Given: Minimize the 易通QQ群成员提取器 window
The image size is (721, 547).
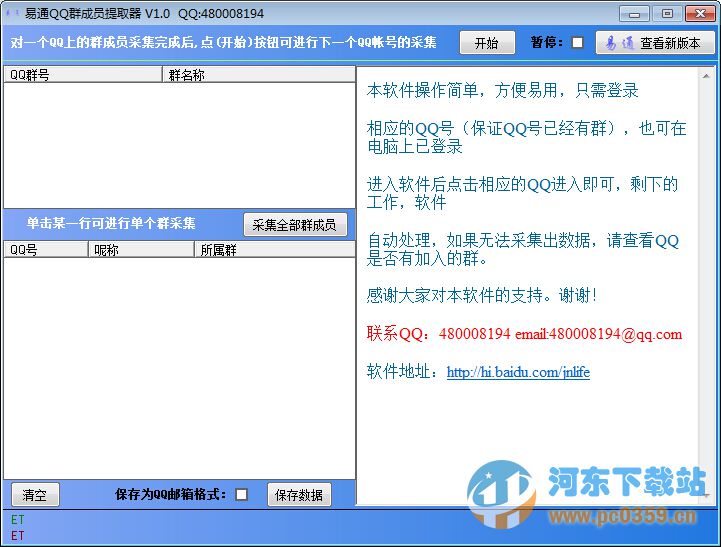Looking at the screenshot, I should coord(634,14).
